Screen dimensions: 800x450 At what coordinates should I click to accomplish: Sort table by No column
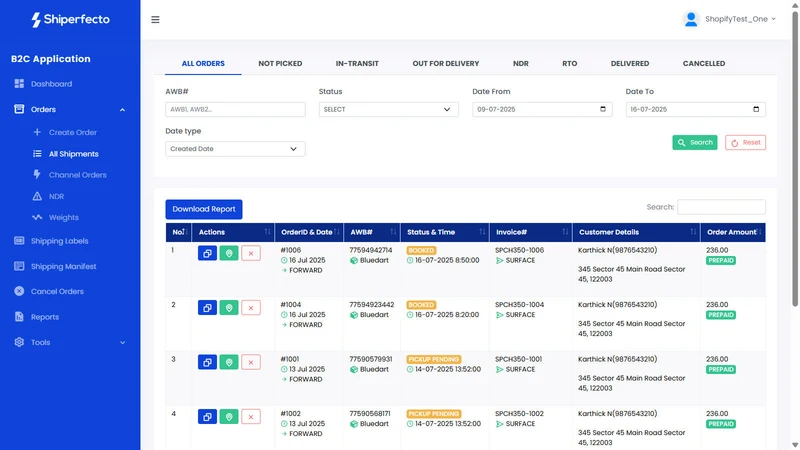[179, 232]
